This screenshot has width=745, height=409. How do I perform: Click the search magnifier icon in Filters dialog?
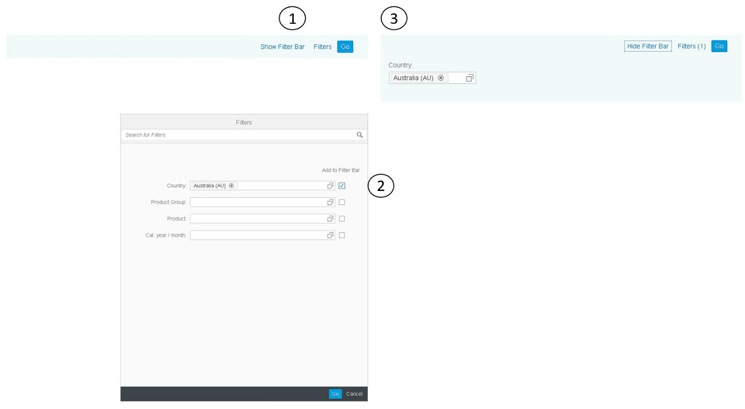click(x=360, y=135)
